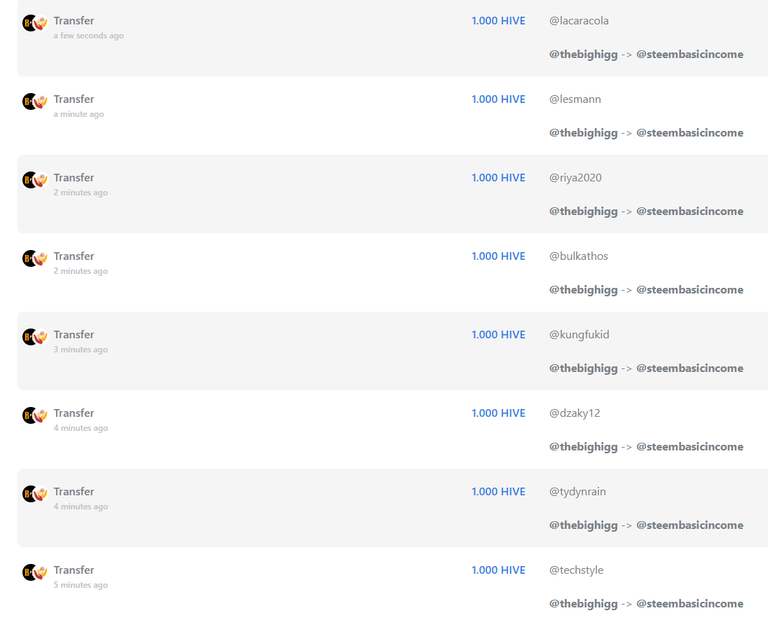This screenshot has height=622, width=768.
Task: Click avatar icon beside the @bulkathos transfer
Action: point(35,258)
